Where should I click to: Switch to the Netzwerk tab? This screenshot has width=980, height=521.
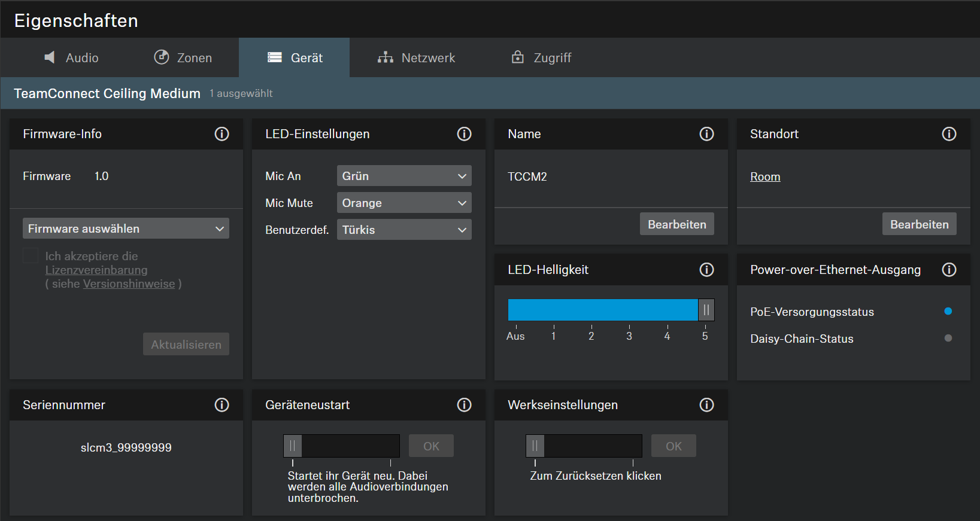coord(416,58)
